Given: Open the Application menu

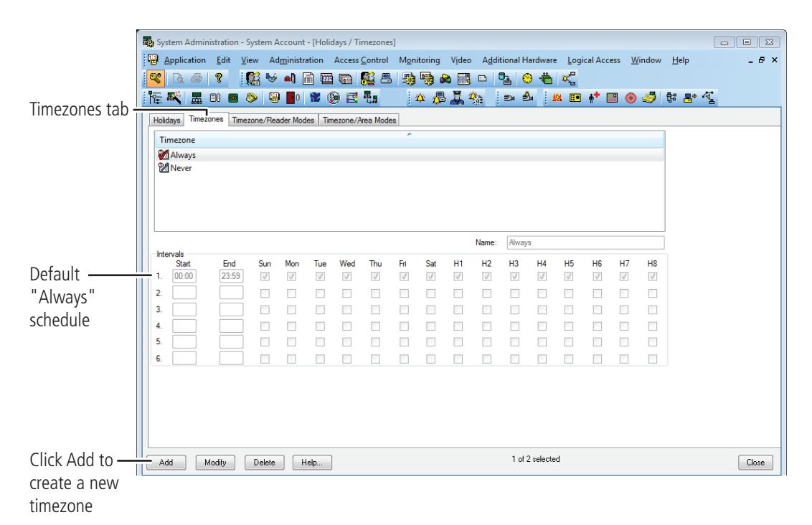Looking at the screenshot, I should point(185,60).
